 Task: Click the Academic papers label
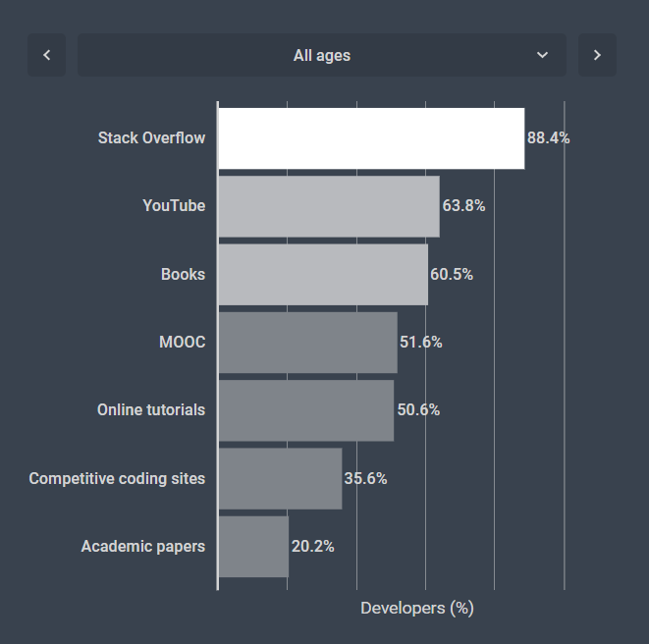point(143,547)
